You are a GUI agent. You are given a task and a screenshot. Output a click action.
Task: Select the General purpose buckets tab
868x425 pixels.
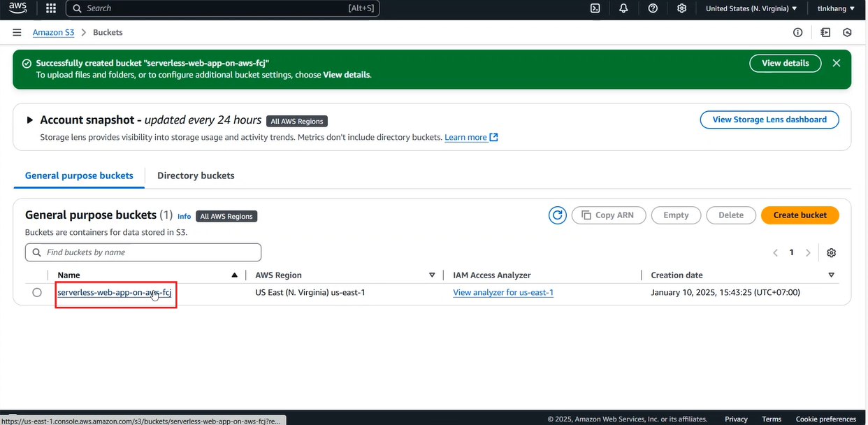click(79, 175)
